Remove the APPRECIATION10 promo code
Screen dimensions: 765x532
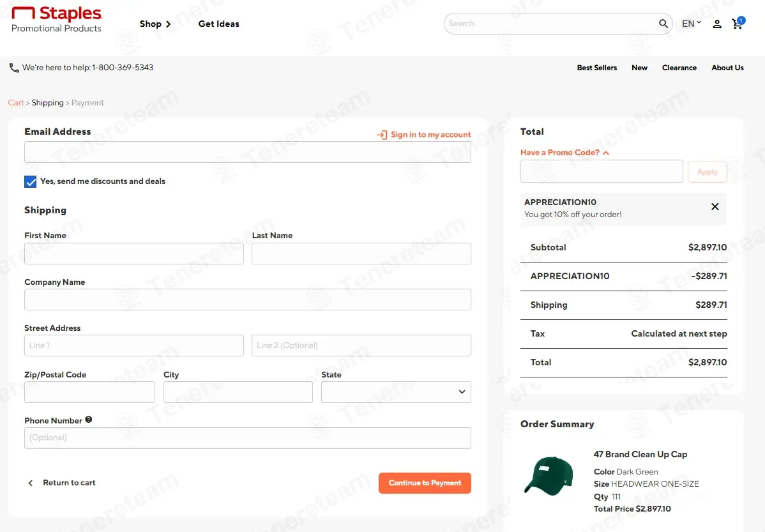715,206
